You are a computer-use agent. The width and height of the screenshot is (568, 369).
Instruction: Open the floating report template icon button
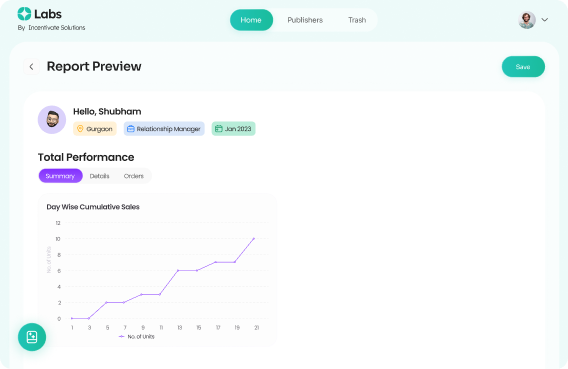click(32, 337)
